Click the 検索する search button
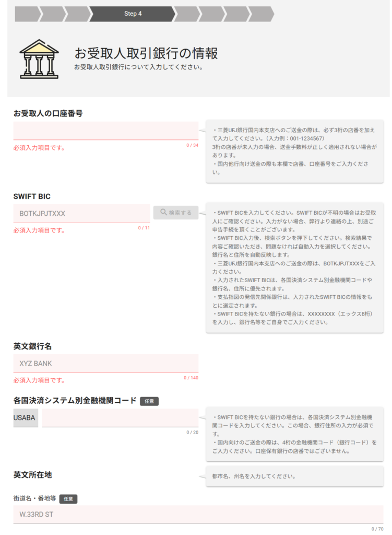392x535 pixels. (x=175, y=212)
